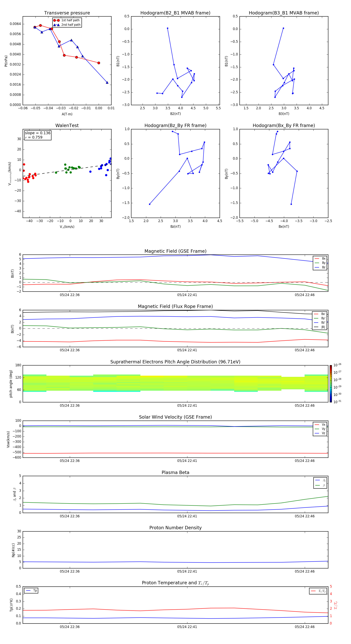The width and height of the screenshot is (351, 644).
Task: Click the '1st half path' legend entry
Action: pos(67,20)
